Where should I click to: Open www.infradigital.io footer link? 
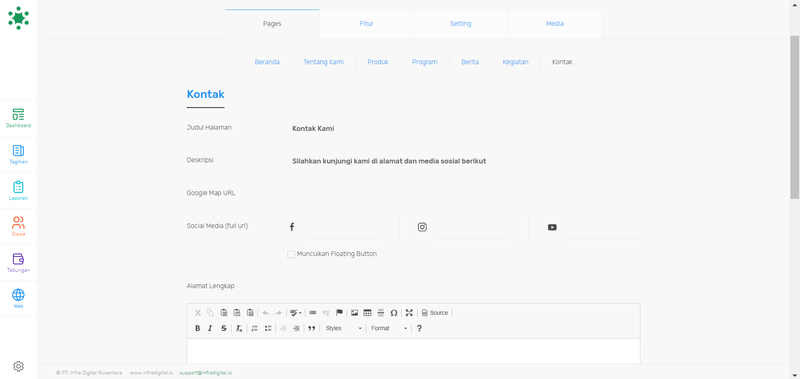[x=151, y=373]
